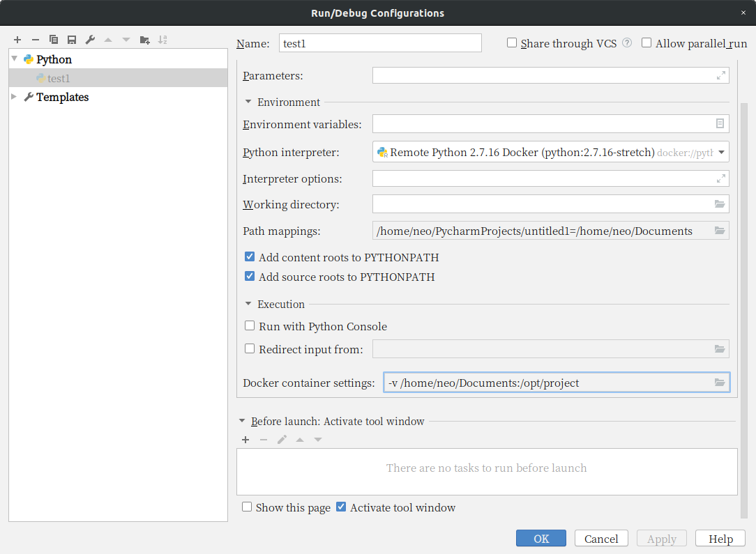Select the Python tree item label
756x554 pixels.
(54, 59)
